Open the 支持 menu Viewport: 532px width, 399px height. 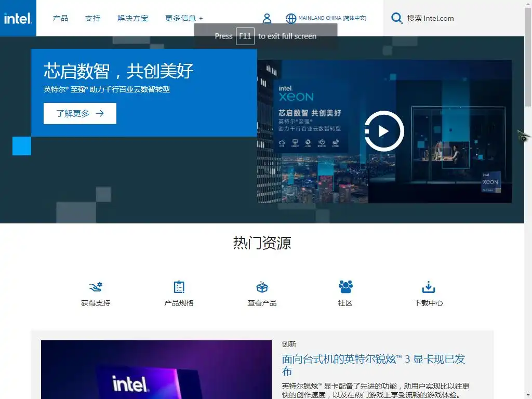[92, 18]
